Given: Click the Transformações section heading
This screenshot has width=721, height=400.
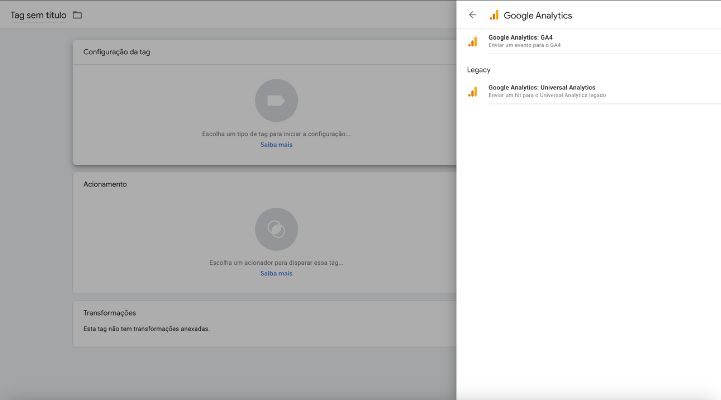Looking at the screenshot, I should [109, 313].
